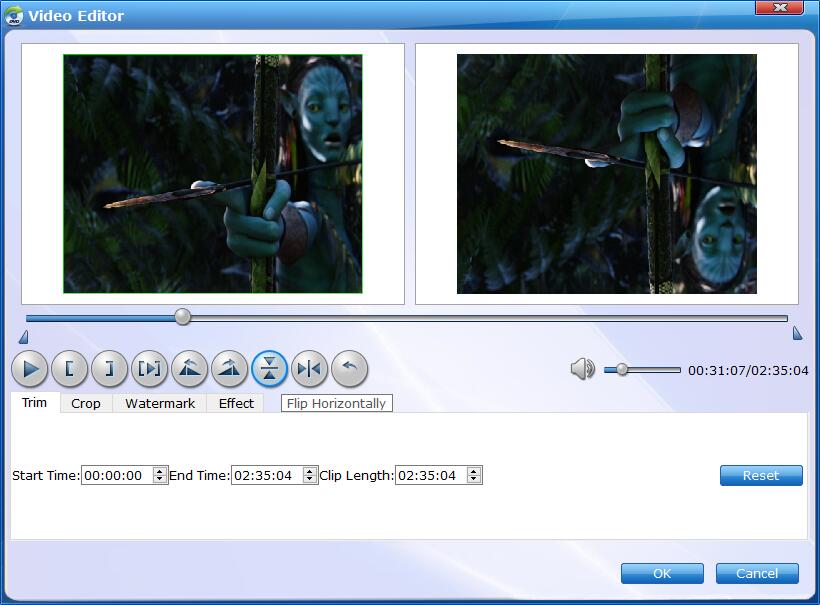Click the trim start marker triangle
The width and height of the screenshot is (820, 605).
(x=24, y=337)
